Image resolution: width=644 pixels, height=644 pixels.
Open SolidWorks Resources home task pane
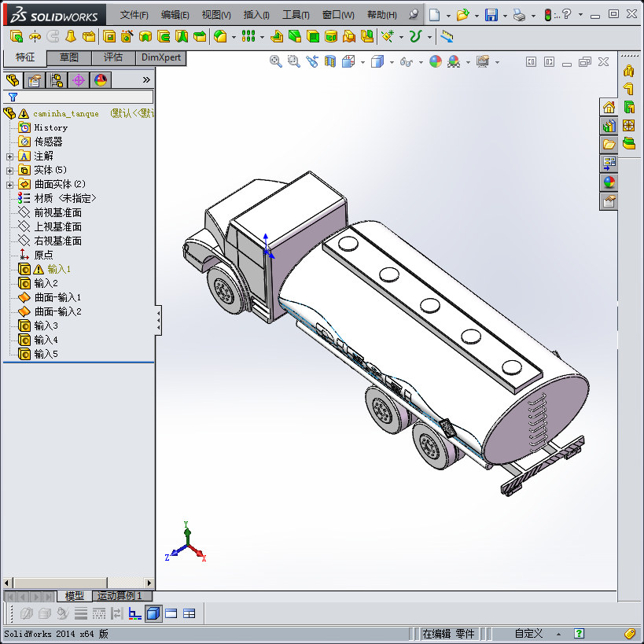pyautogui.click(x=609, y=108)
